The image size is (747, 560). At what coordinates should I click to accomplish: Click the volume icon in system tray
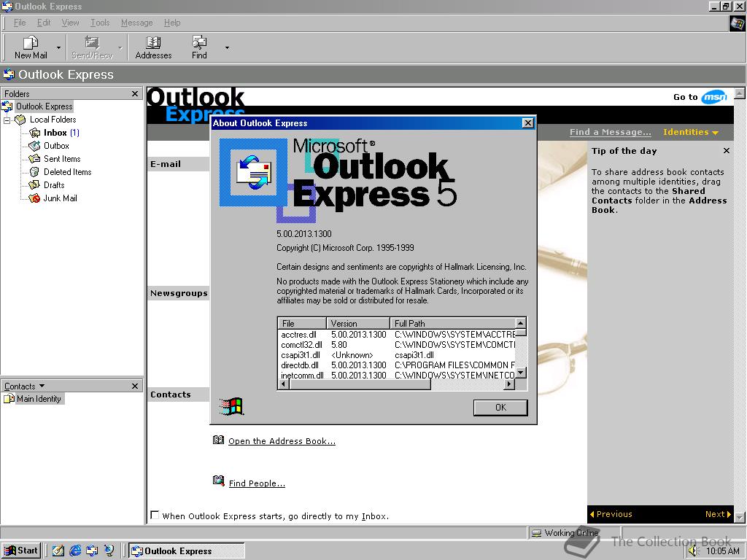[693, 551]
